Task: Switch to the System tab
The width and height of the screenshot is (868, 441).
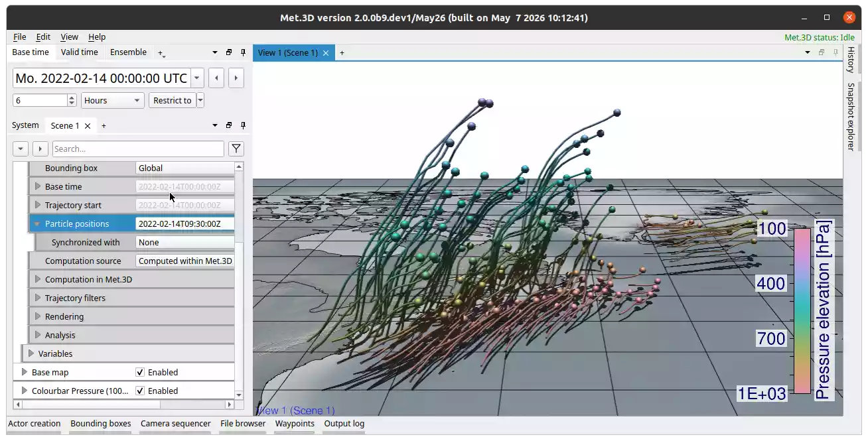Action: (25, 125)
